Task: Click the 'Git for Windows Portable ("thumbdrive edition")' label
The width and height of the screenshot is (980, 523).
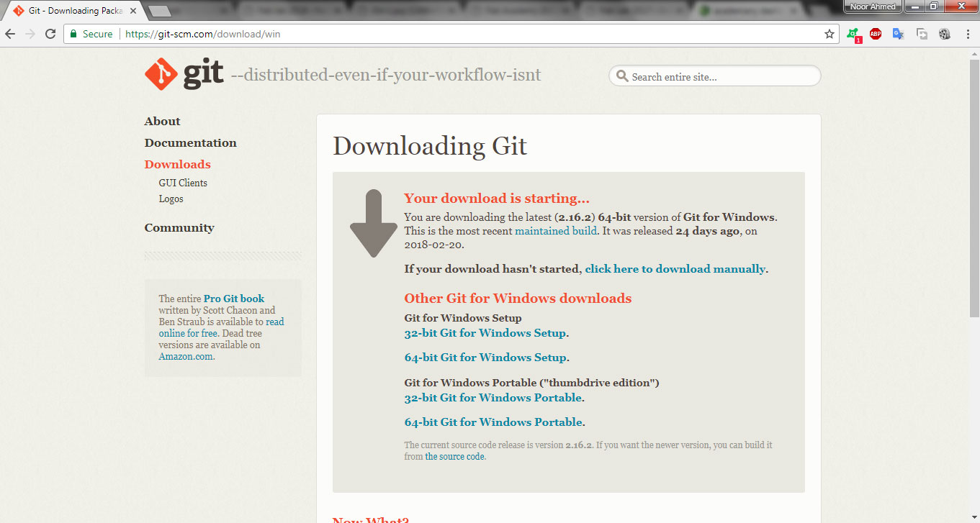Action: (531, 383)
